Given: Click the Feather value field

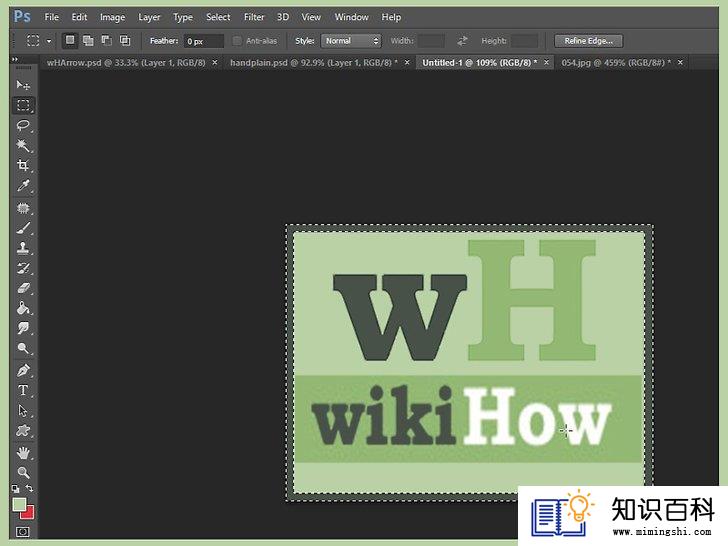Looking at the screenshot, I should 203,41.
